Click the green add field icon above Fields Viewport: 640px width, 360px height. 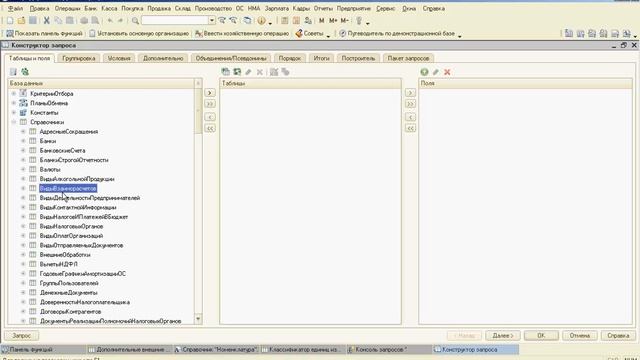point(424,72)
